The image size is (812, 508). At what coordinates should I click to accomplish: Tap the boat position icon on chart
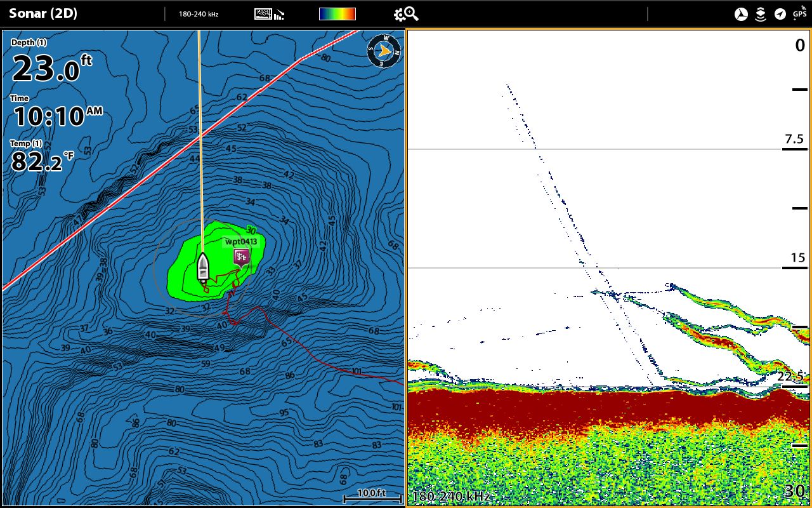203,267
